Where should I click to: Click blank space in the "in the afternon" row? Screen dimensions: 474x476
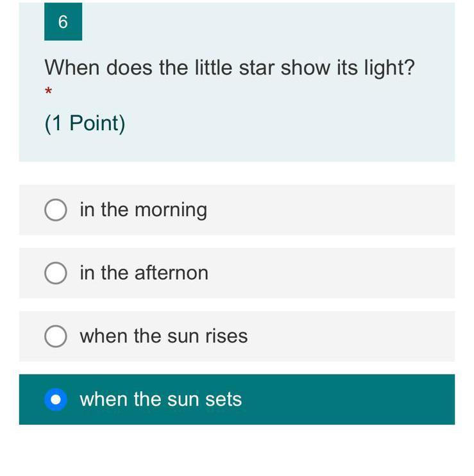click(334, 273)
